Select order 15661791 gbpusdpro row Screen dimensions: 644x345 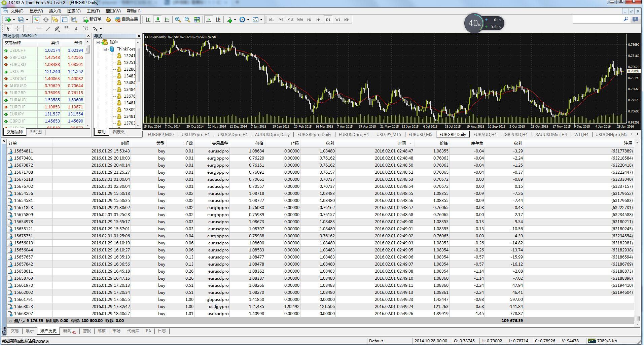coord(321,300)
